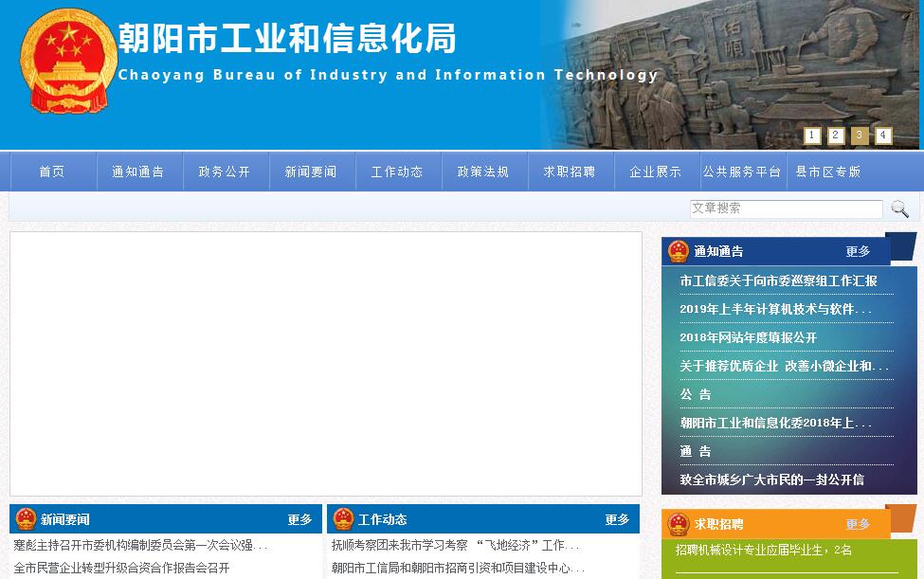Expand more items in 新闻要闻 section
Viewport: 924px width, 579px height.
click(x=299, y=519)
